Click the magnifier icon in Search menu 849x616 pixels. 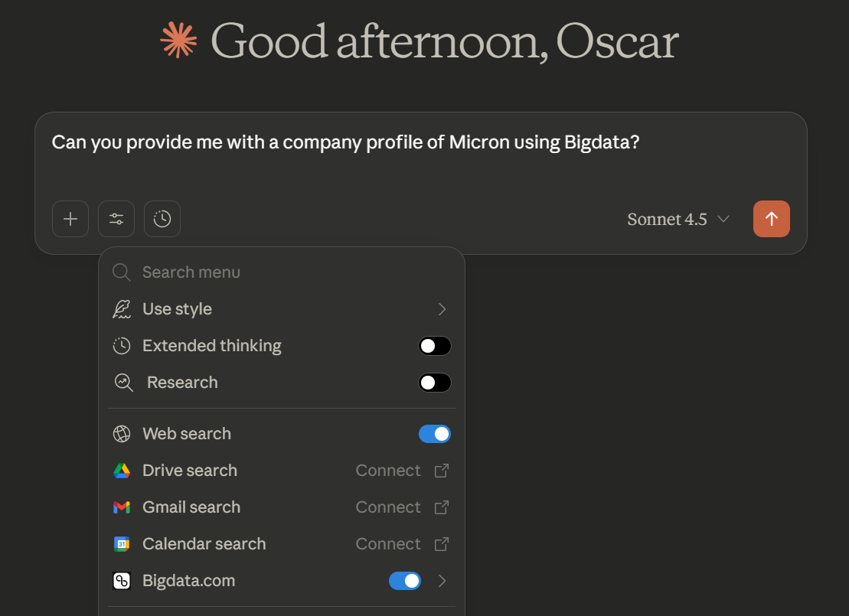122,272
